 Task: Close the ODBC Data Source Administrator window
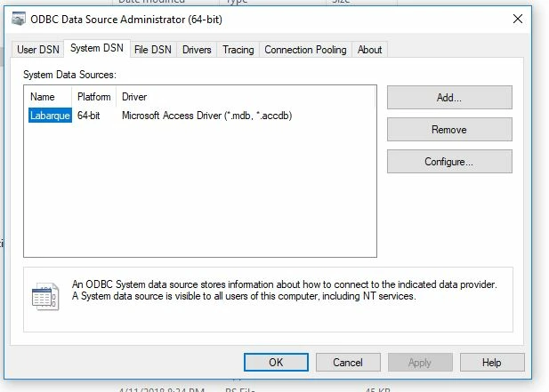(518, 19)
